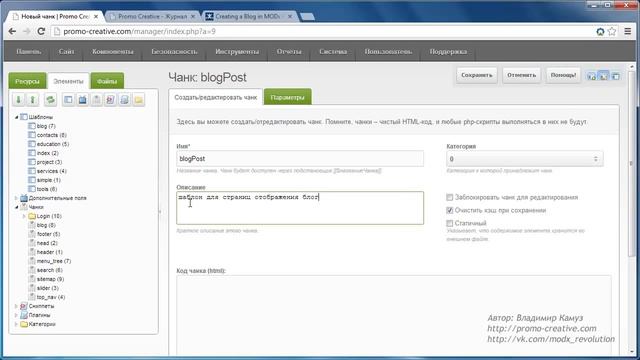
Task: Open the Сайт menu
Action: 66,51
